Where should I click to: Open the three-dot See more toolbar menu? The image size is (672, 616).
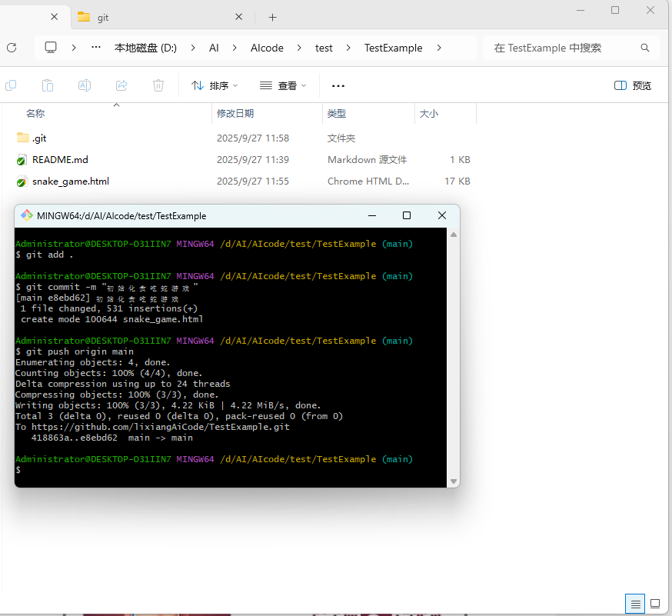click(338, 85)
